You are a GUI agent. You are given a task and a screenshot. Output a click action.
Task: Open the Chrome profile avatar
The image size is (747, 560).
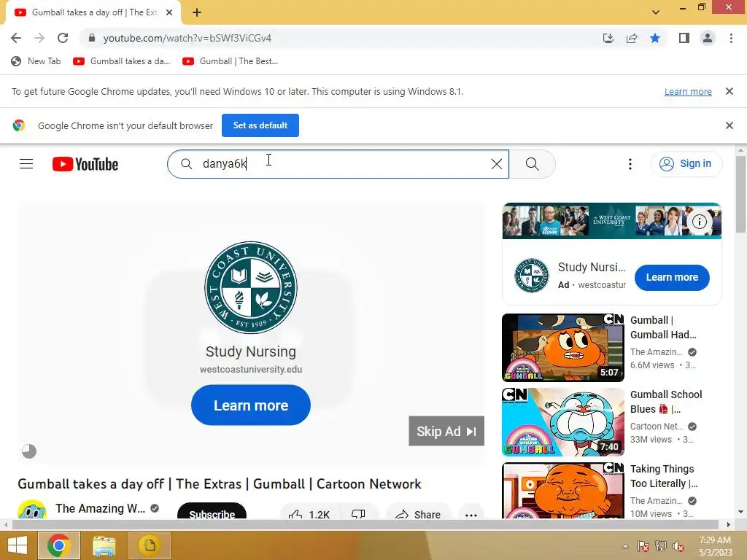[708, 38]
